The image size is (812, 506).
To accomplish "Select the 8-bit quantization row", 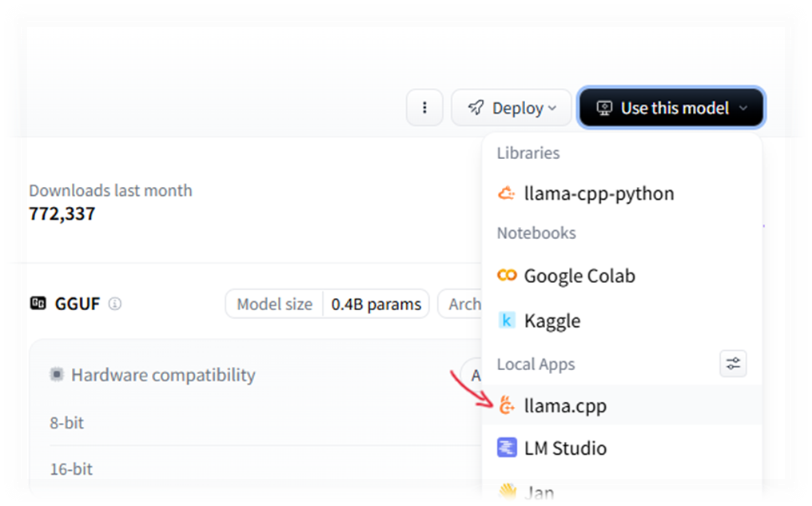I will pos(67,422).
